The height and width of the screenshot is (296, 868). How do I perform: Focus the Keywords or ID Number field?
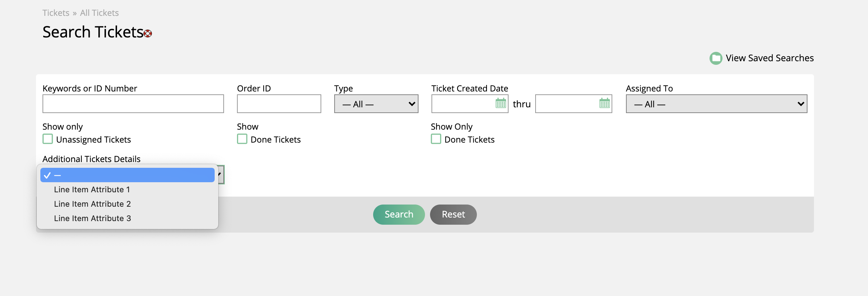[x=133, y=104]
